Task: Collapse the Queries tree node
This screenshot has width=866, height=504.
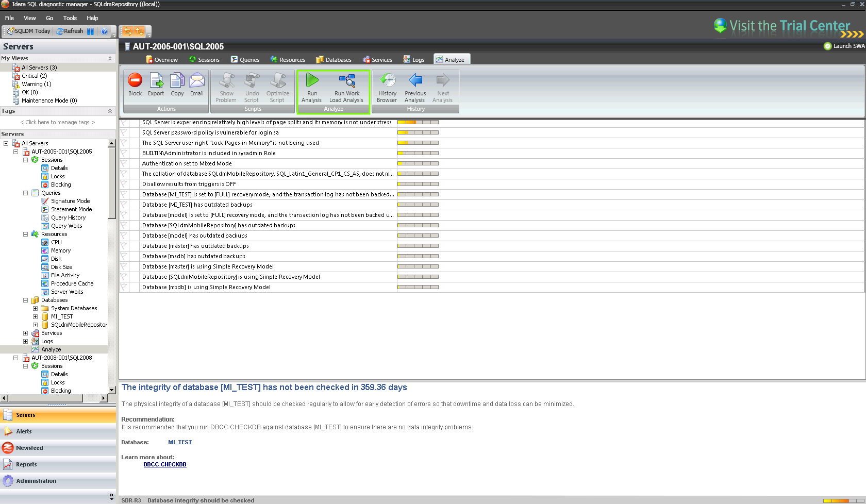Action: pos(25,193)
